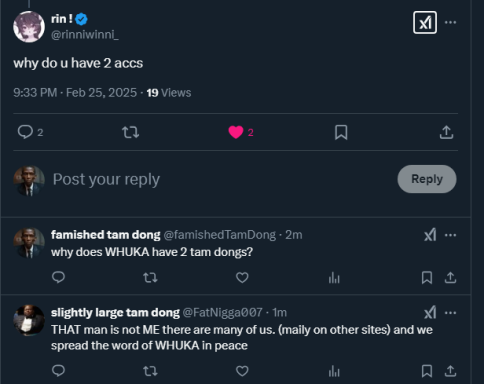Repost slightly large tam dong's reply
The width and height of the screenshot is (484, 384).
pyautogui.click(x=150, y=371)
